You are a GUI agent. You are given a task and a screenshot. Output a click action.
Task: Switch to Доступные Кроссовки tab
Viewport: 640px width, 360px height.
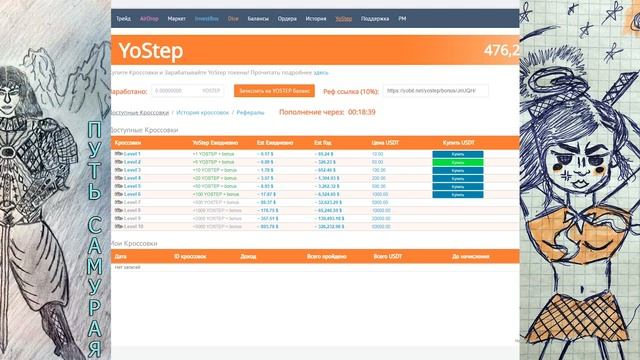(140, 113)
